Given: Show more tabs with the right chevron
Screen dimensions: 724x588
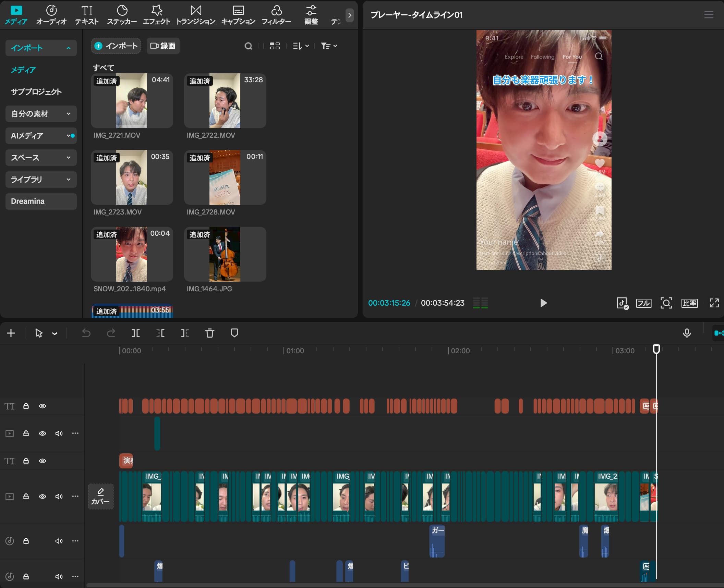Looking at the screenshot, I should 350,15.
